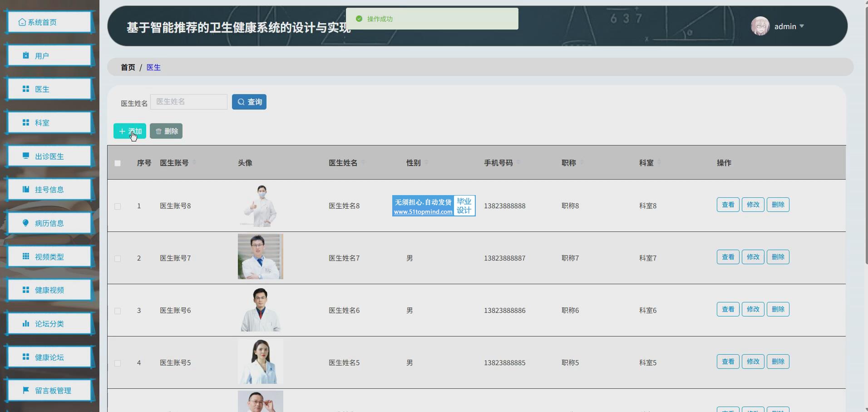Screen dimensions: 868x412
Task: Focus the 医生姓名 search input
Action: click(189, 102)
